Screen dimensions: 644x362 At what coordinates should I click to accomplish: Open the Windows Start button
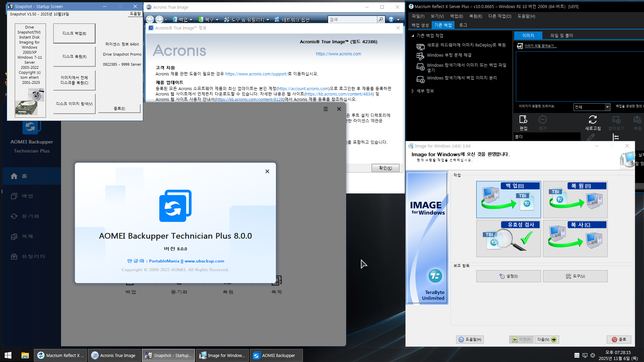[8, 355]
